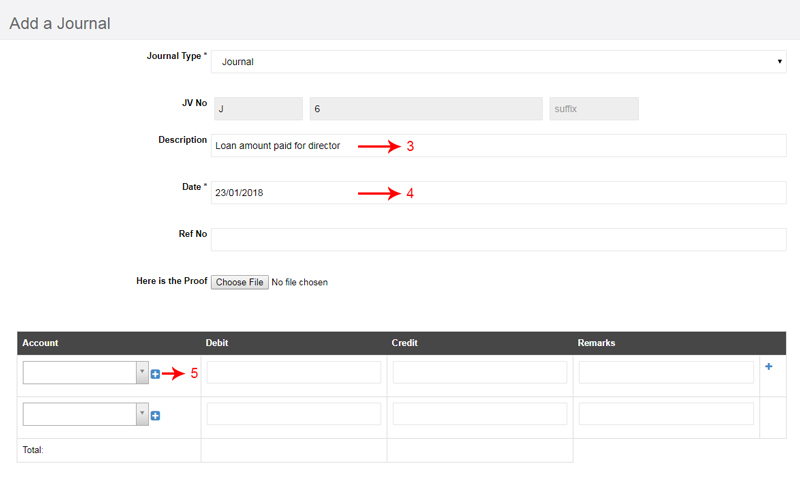
Task: Add a new row with the plus icon after Remarks
Action: tap(769, 366)
